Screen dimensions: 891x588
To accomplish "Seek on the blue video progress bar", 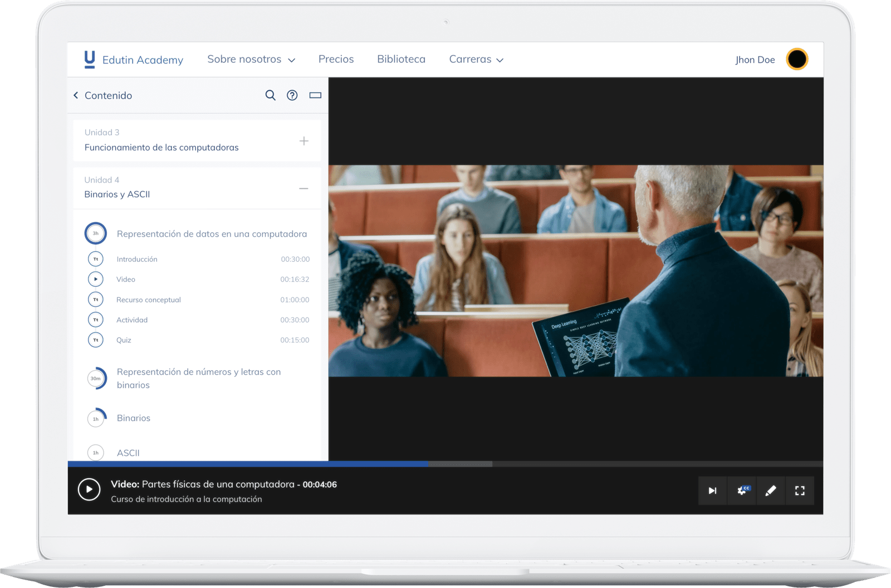I will [248, 464].
